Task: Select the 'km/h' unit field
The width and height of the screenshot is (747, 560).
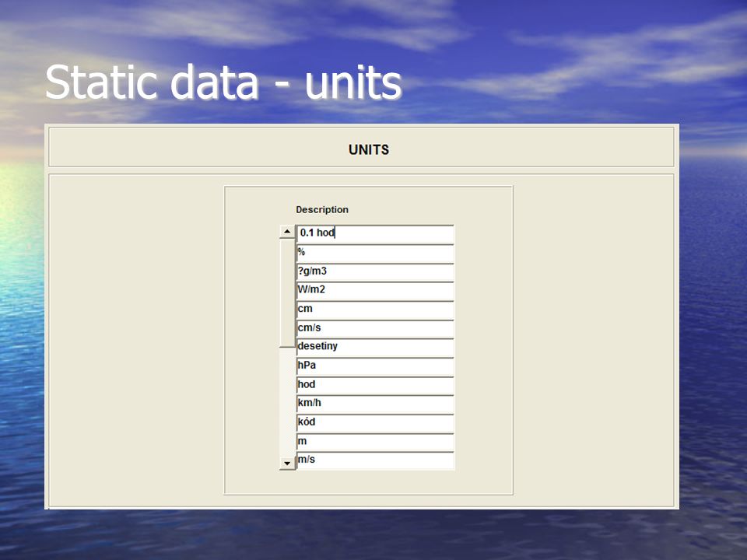Action: (375, 404)
